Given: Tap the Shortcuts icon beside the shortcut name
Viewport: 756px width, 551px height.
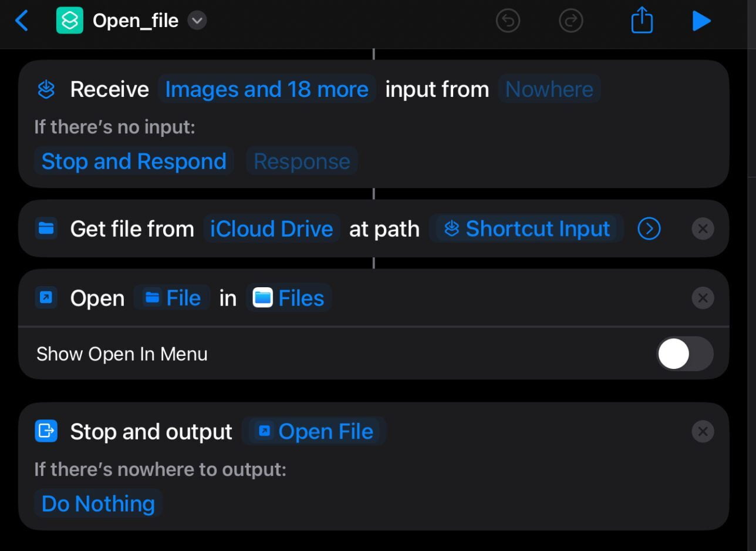Looking at the screenshot, I should click(x=70, y=20).
